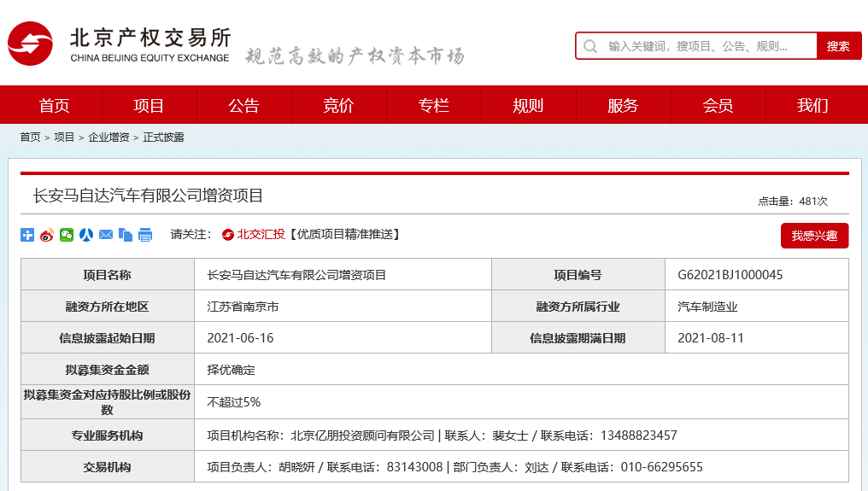The width and height of the screenshot is (868, 491).
Task: Click the end date 2021-08-11
Action: (711, 338)
